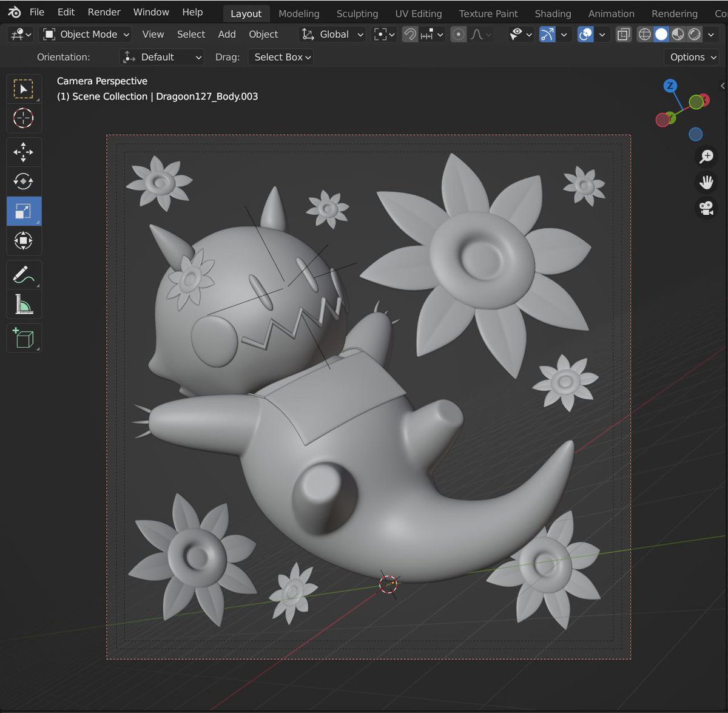This screenshot has height=713, width=728.
Task: Open the Add menu in viewport header
Action: coord(227,35)
